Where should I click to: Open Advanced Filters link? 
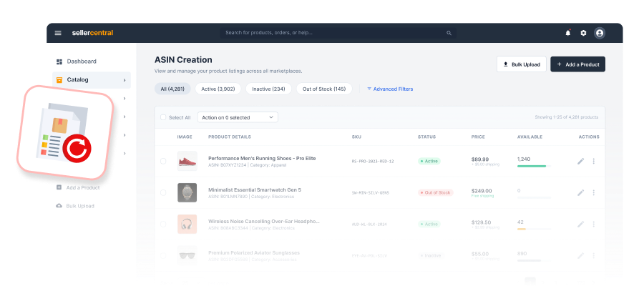pos(390,89)
